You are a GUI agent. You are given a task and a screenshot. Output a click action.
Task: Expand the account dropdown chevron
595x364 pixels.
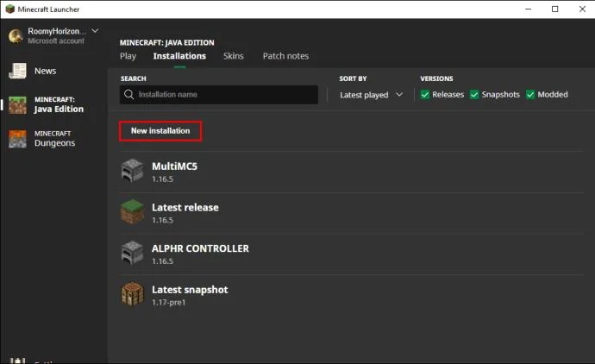(95, 31)
